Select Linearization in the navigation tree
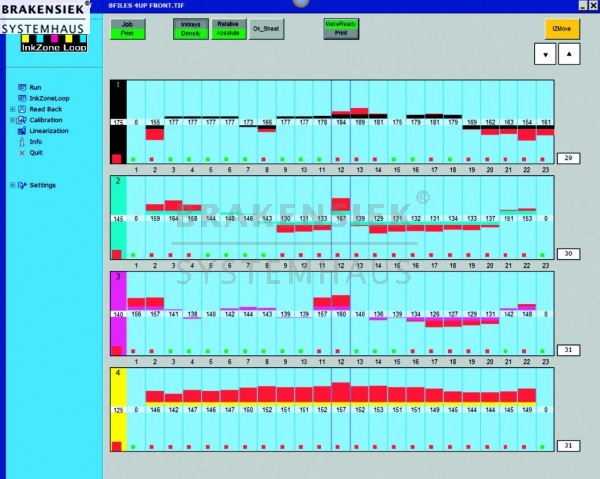This screenshot has width=600, height=479. (x=49, y=131)
